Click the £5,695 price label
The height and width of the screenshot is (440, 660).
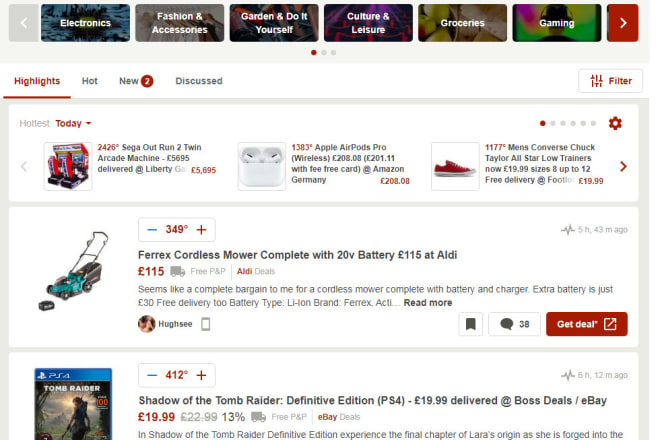(203, 170)
